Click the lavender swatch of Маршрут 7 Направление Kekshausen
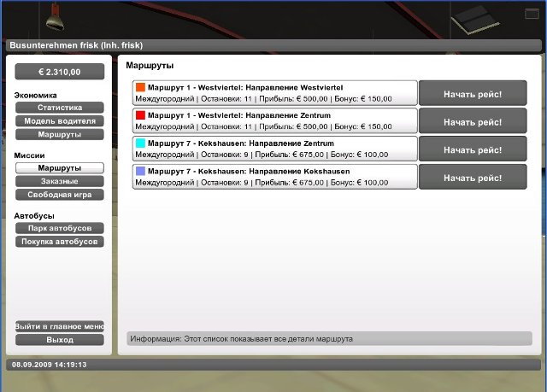The height and width of the screenshot is (392, 547). (140, 171)
